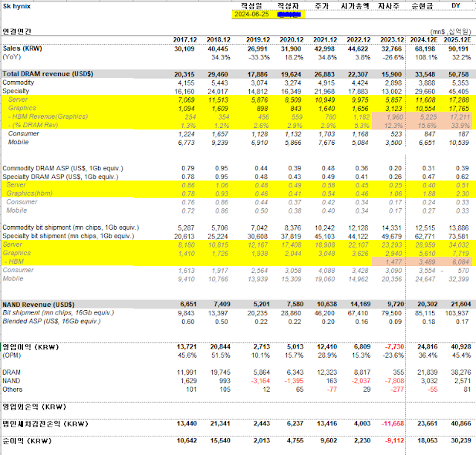476x455 pixels.
Task: Select NAND bit shipment value 103,937
Action: 457,313
